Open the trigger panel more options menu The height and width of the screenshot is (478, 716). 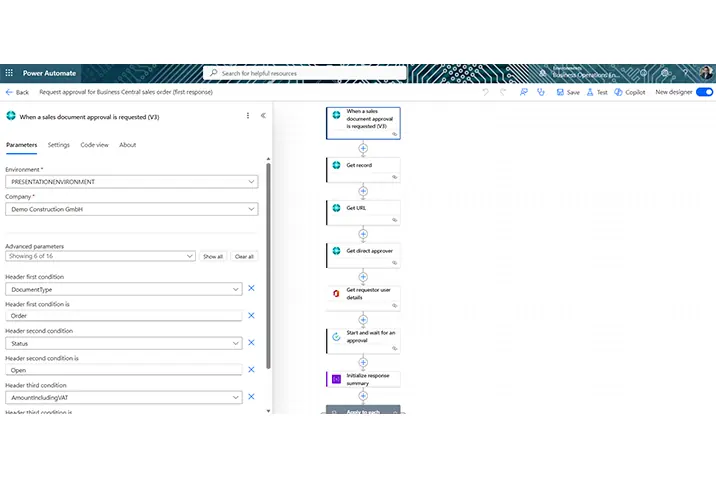[x=248, y=116]
